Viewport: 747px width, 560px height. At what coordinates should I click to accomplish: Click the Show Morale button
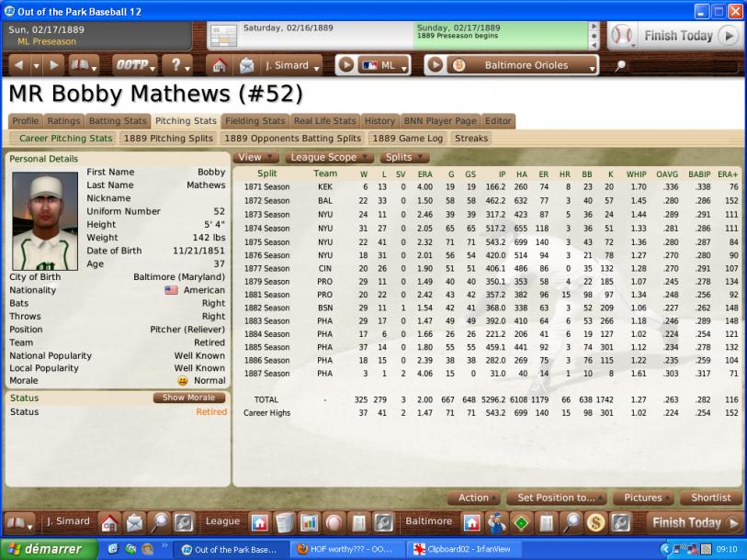pos(188,398)
